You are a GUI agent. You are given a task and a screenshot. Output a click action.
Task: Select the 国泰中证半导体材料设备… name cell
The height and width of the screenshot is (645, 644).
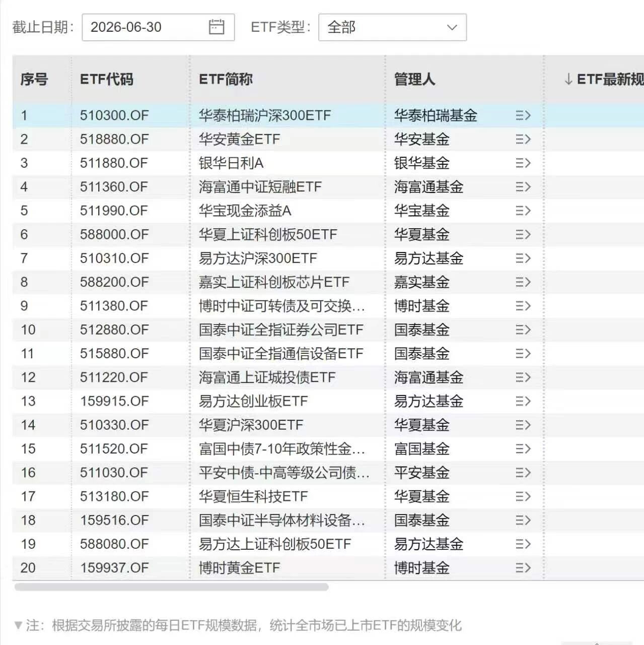[282, 520]
